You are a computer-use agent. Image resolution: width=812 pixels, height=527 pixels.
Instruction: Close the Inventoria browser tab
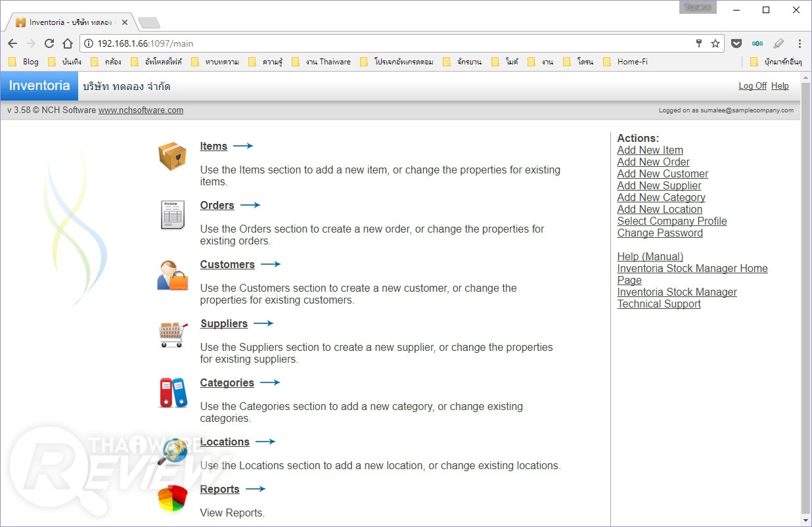click(x=125, y=22)
